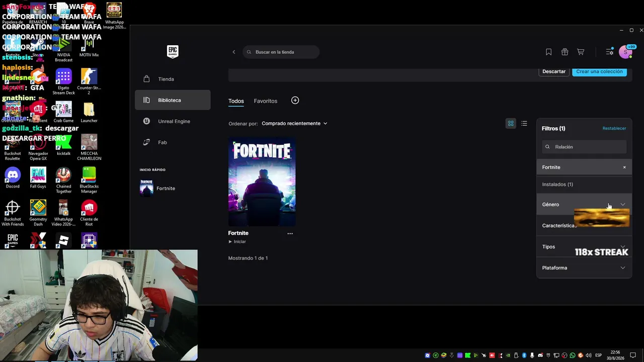Open the Crab Game desktop shortcut

click(x=63, y=113)
